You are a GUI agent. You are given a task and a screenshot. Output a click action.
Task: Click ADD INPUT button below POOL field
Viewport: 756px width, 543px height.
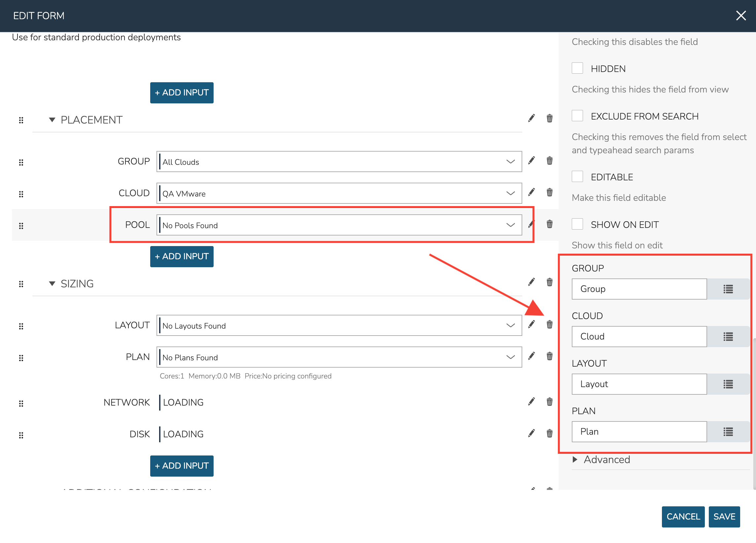(x=182, y=257)
